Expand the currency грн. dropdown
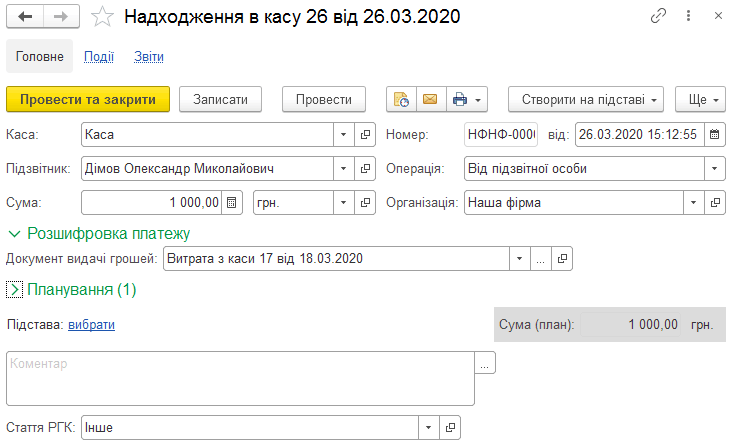The image size is (732, 445). [344, 203]
